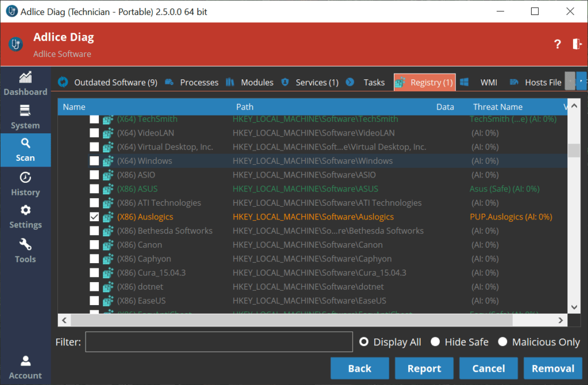Click the Report button
588x385 pixels.
click(x=424, y=368)
